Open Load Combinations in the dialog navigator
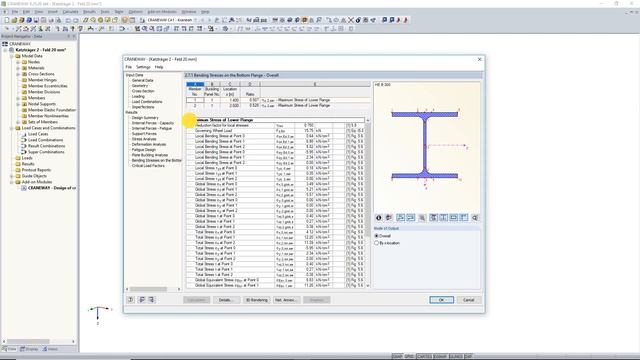The image size is (640, 360). [147, 102]
